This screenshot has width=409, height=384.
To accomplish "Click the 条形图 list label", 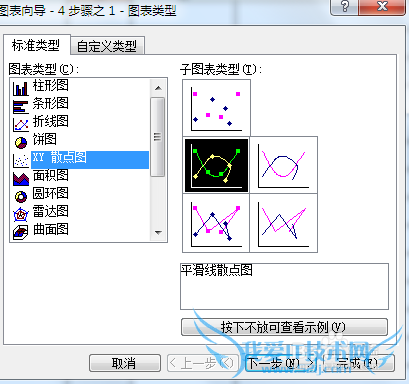I will coord(51,103).
